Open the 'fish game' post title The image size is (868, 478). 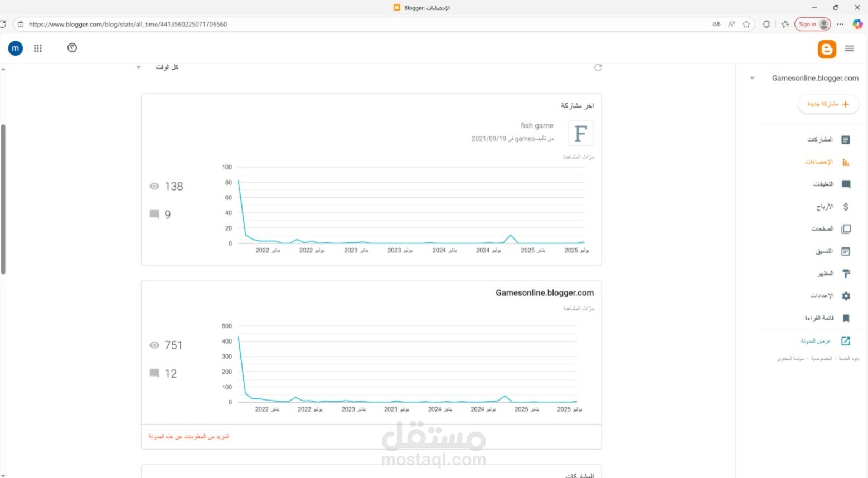pyautogui.click(x=537, y=126)
